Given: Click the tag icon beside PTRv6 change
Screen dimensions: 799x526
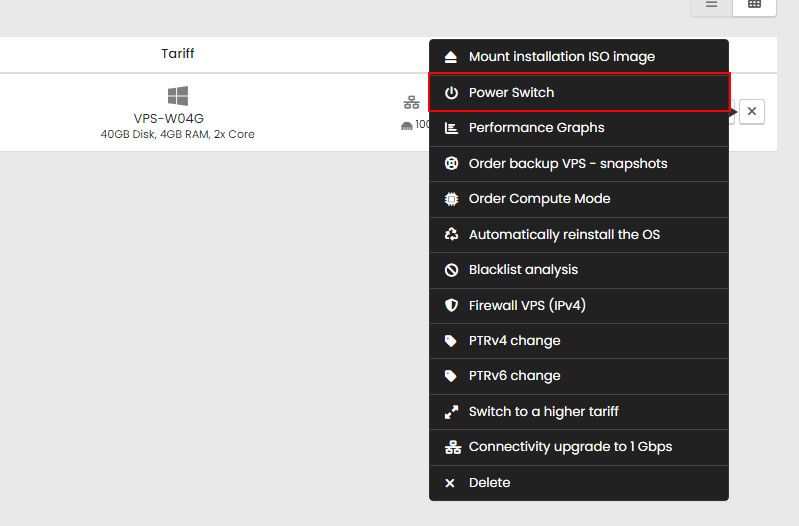Looking at the screenshot, I should (450, 376).
